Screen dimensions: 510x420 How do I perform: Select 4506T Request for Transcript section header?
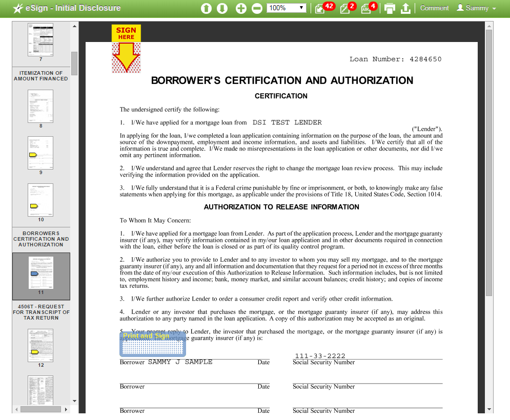coord(41,312)
